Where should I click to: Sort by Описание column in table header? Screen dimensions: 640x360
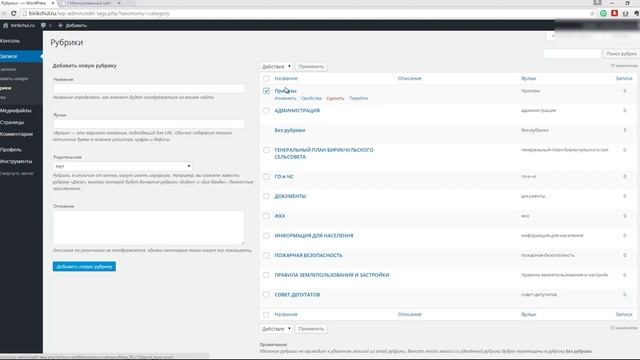(409, 78)
